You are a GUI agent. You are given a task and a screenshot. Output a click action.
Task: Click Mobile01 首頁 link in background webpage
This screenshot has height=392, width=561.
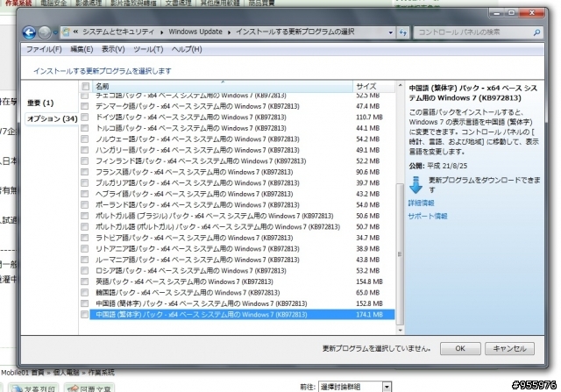23,373
